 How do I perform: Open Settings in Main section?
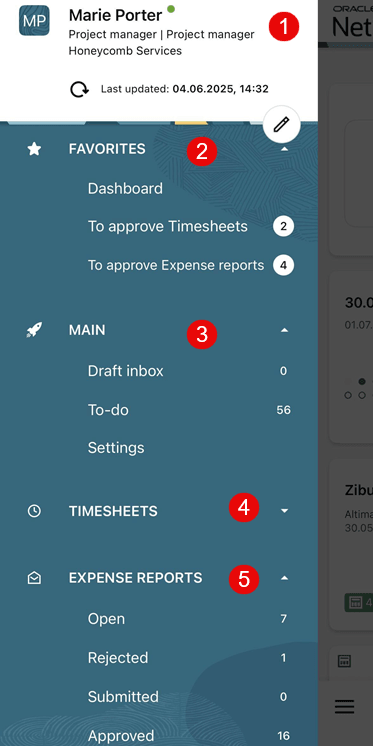[x=116, y=448]
